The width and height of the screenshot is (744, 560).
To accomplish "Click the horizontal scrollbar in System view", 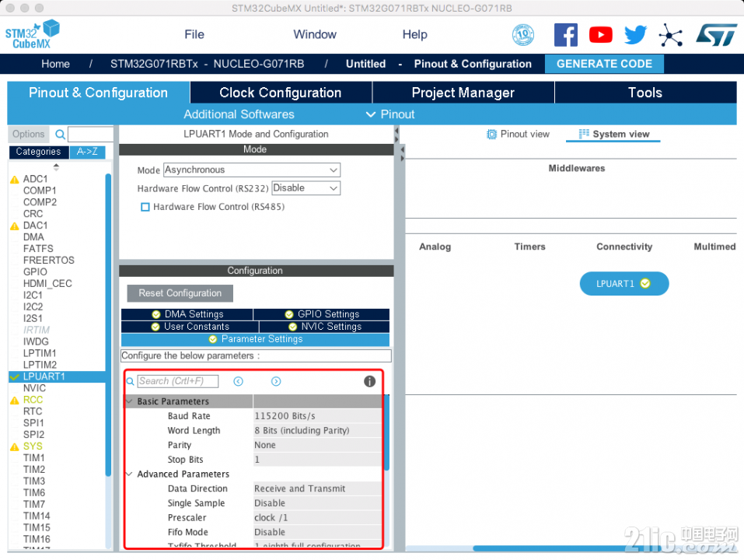I will 567,548.
